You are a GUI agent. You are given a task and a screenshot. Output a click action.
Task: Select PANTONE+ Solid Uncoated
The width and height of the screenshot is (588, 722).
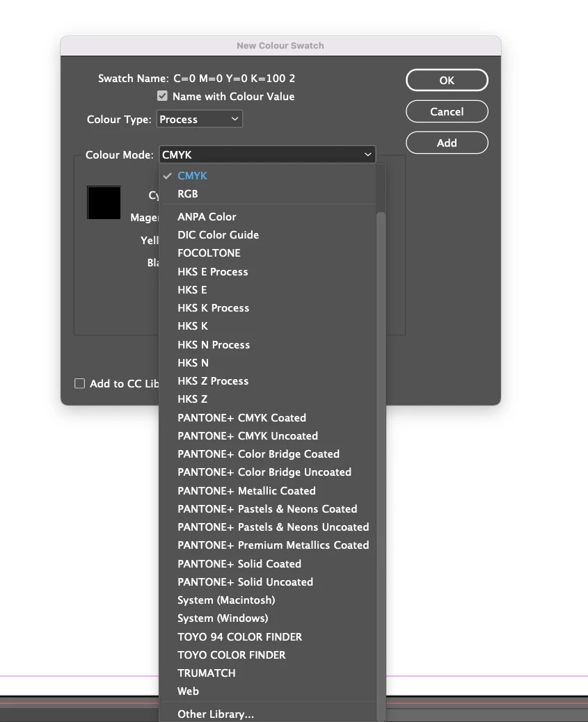(267, 582)
